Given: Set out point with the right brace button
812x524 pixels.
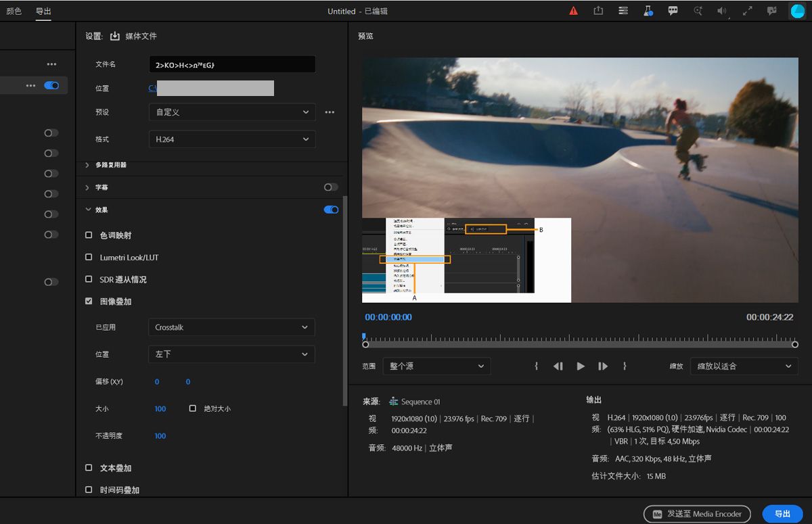Looking at the screenshot, I should (x=625, y=366).
